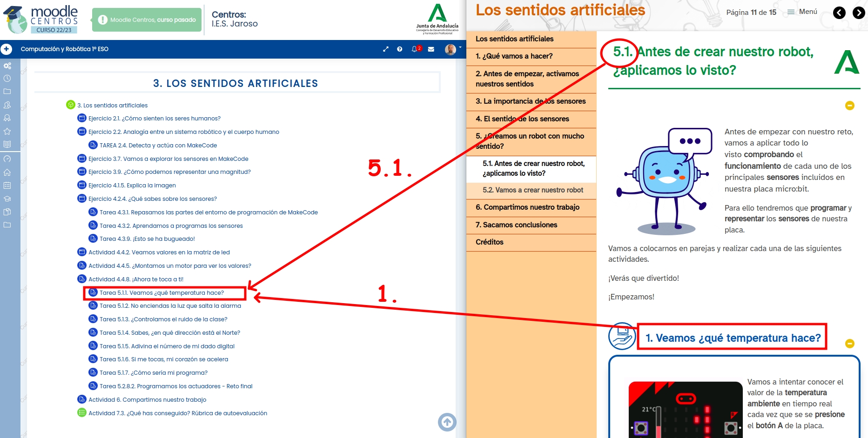The width and height of the screenshot is (868, 438).
Task: Click 'Moodle Centros, curso pasado' green button
Action: tap(147, 20)
